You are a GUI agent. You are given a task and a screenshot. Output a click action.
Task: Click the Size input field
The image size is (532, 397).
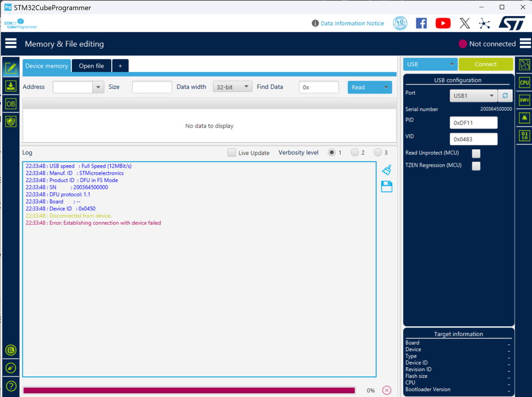coord(152,87)
